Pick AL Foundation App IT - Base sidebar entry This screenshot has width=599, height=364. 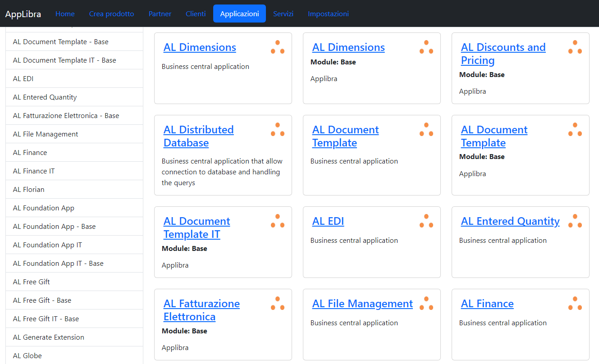(58, 264)
